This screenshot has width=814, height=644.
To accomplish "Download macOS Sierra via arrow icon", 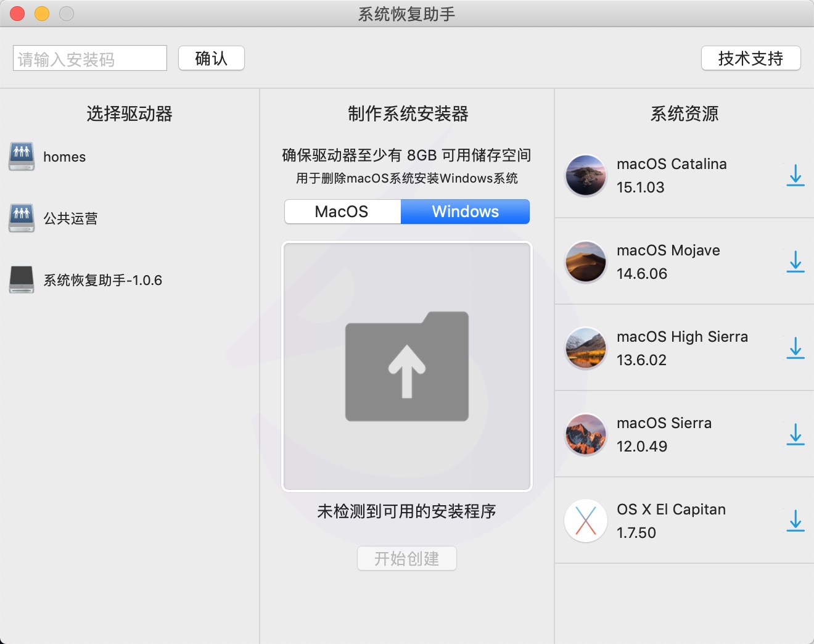I will point(795,434).
